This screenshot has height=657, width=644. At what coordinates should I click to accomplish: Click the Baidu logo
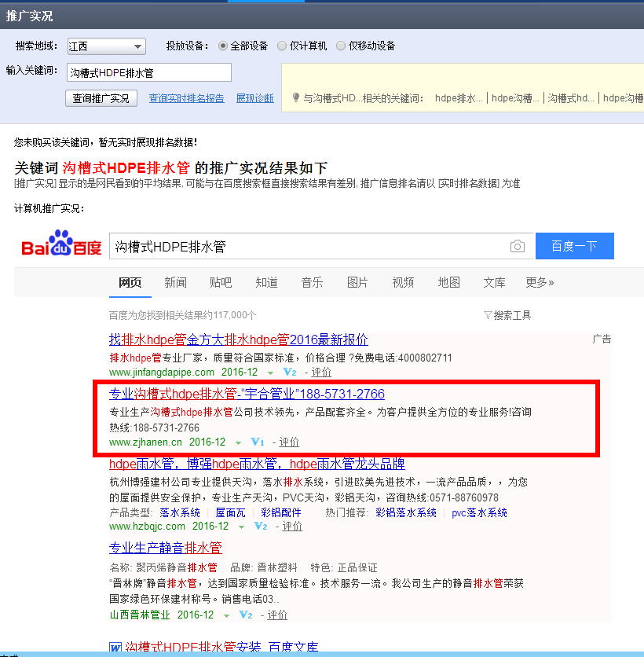point(61,243)
